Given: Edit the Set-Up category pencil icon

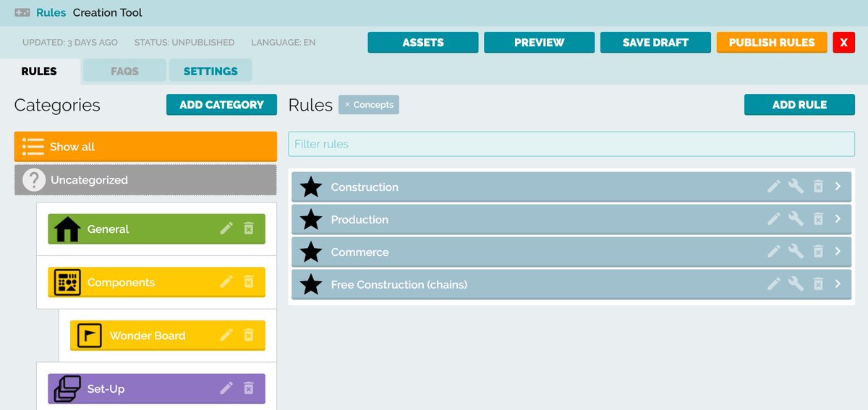Looking at the screenshot, I should [226, 388].
